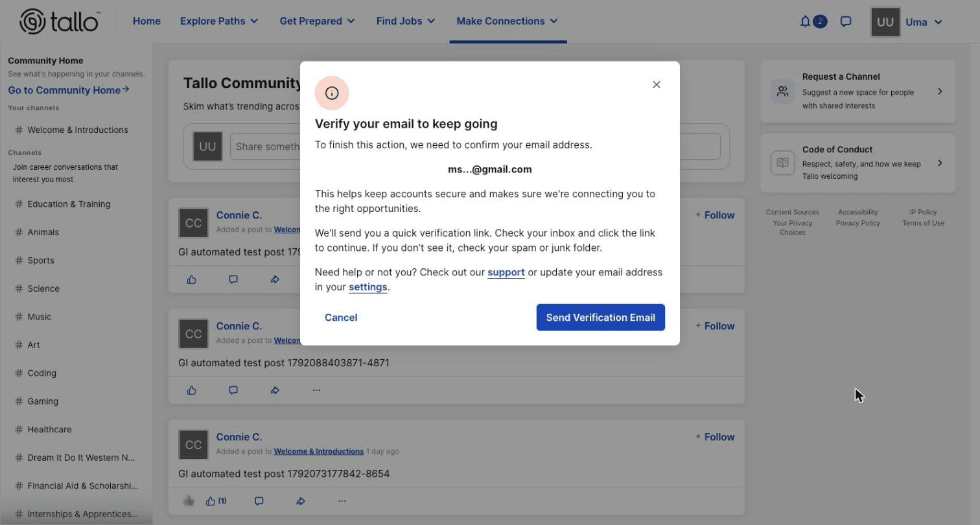Open the notifications bell icon

[806, 21]
